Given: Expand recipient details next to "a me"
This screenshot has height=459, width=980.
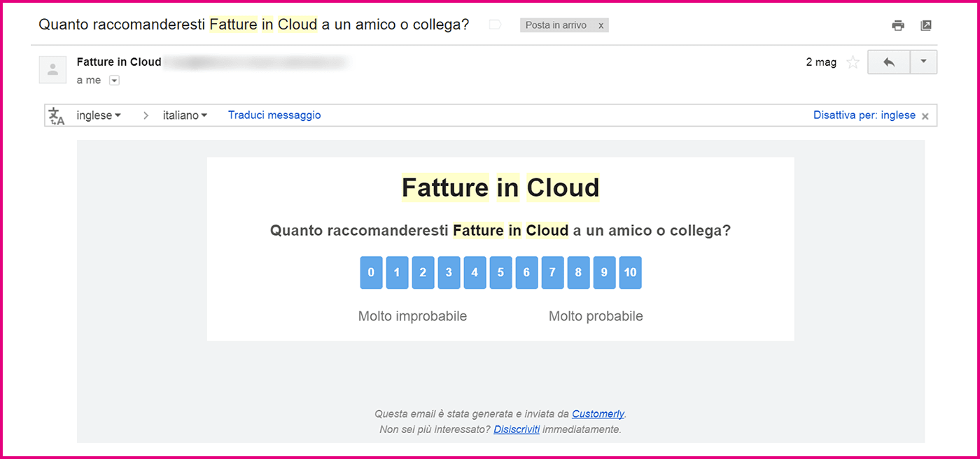Looking at the screenshot, I should pos(113,80).
